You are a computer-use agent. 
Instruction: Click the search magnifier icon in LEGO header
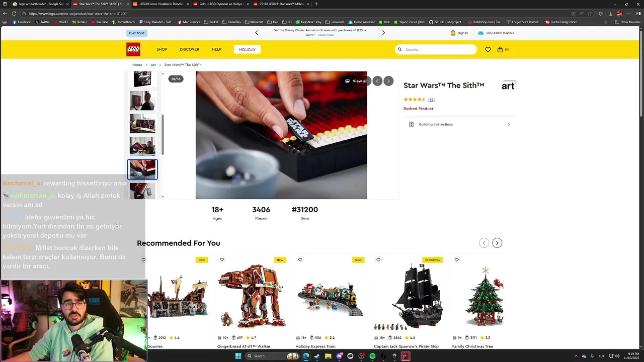click(400, 49)
